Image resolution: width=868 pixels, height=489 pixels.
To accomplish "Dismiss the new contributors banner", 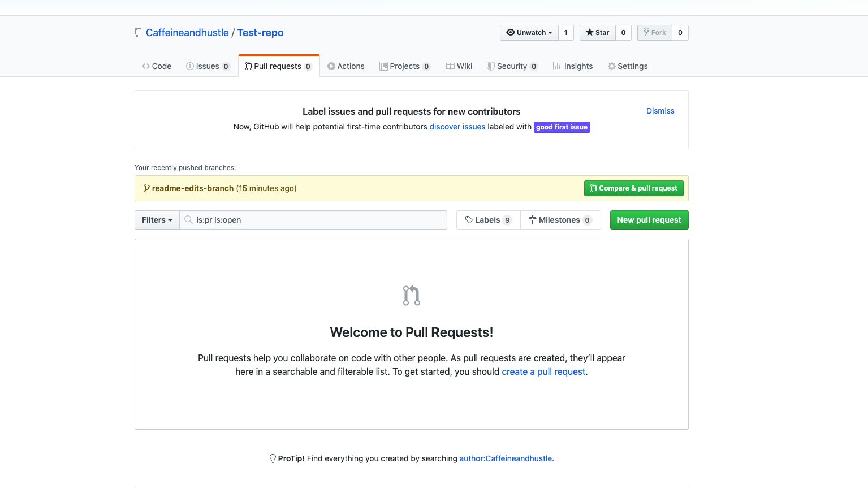I will click(x=660, y=111).
